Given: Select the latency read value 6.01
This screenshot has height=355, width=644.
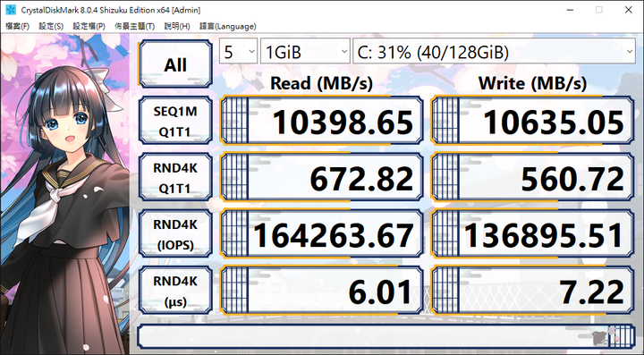Looking at the screenshot, I should click(322, 291).
